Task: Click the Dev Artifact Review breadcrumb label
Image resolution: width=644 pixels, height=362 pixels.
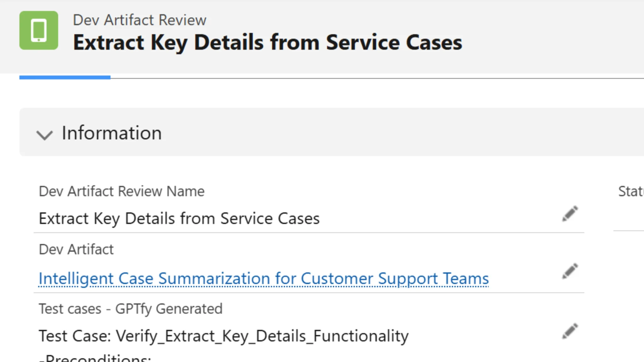Action: click(x=140, y=19)
